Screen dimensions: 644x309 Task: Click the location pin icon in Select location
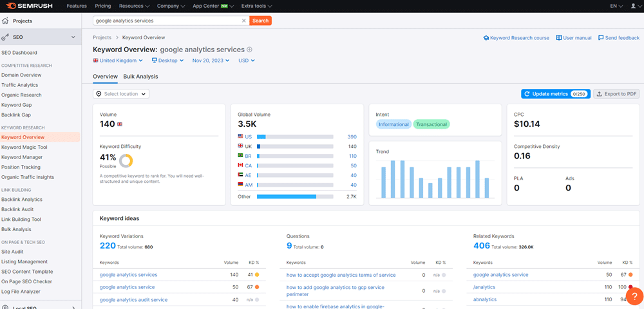click(99, 94)
